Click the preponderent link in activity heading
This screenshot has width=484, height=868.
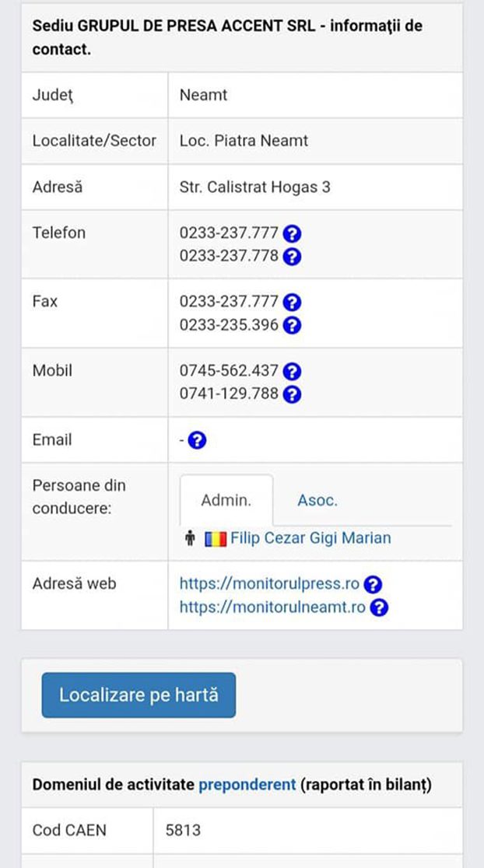[x=247, y=785]
